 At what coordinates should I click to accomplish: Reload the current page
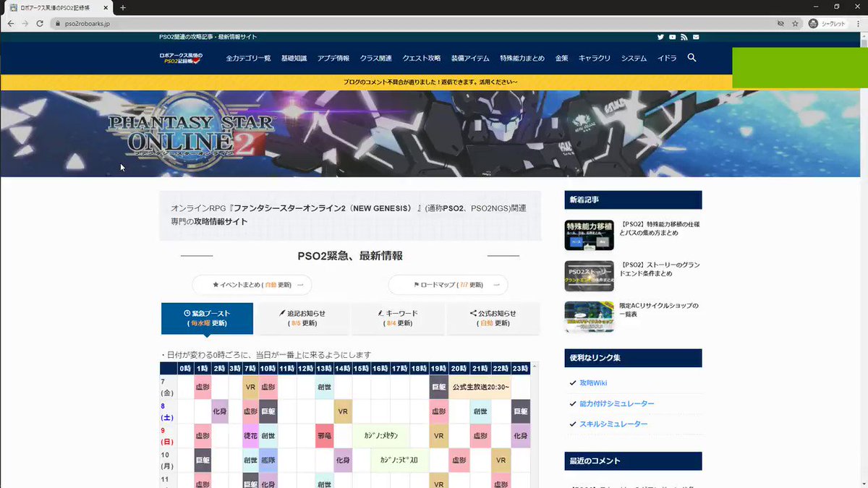coord(40,23)
